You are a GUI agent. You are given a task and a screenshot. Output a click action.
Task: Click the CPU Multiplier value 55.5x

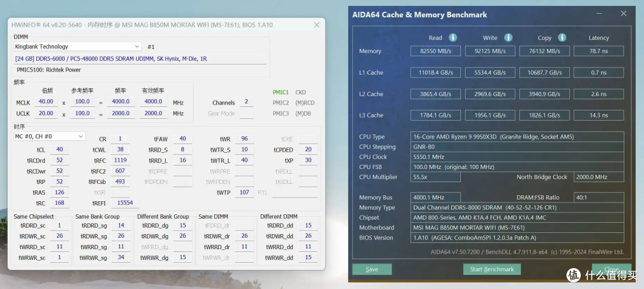pyautogui.click(x=435, y=177)
